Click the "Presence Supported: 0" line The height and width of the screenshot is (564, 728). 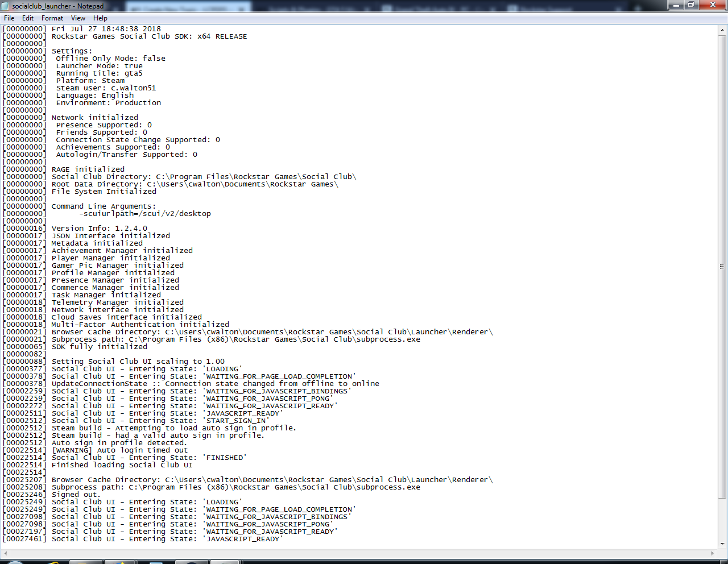click(104, 125)
